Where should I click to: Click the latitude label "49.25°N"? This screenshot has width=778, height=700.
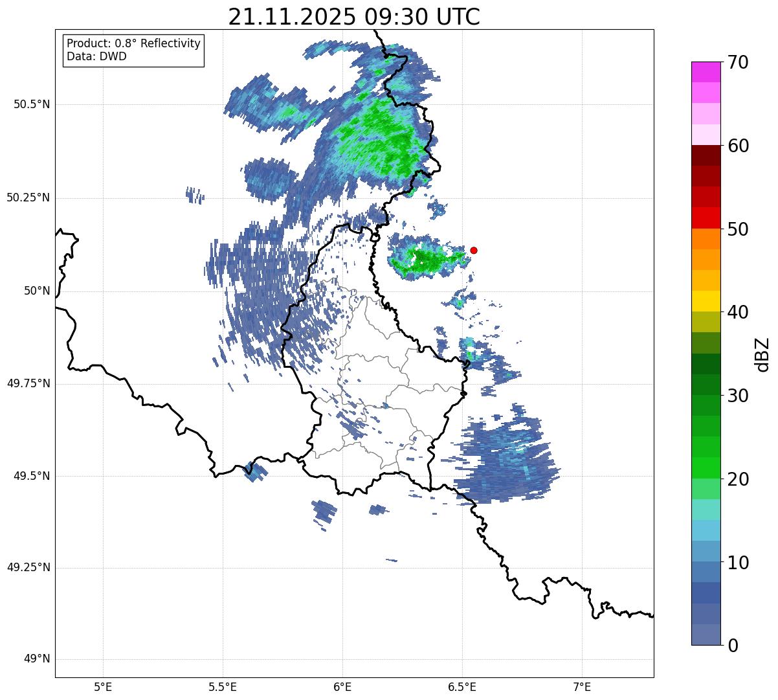click(28, 568)
